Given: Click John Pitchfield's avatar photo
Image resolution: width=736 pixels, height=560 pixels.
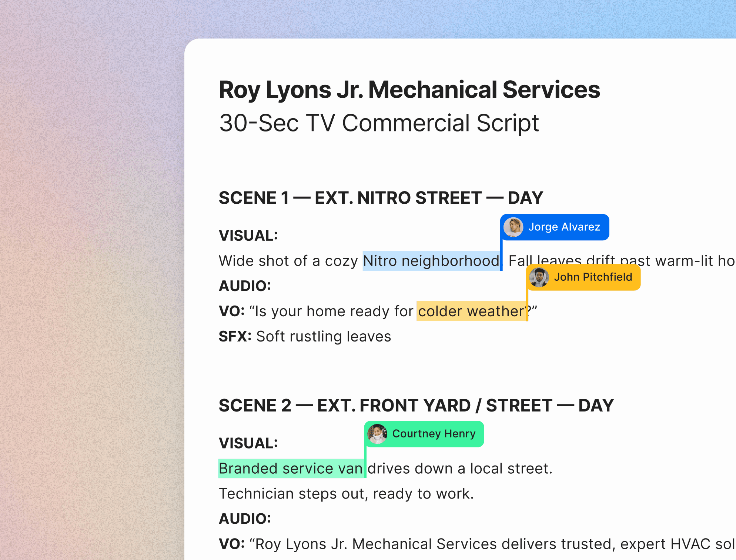Looking at the screenshot, I should pyautogui.click(x=539, y=277).
